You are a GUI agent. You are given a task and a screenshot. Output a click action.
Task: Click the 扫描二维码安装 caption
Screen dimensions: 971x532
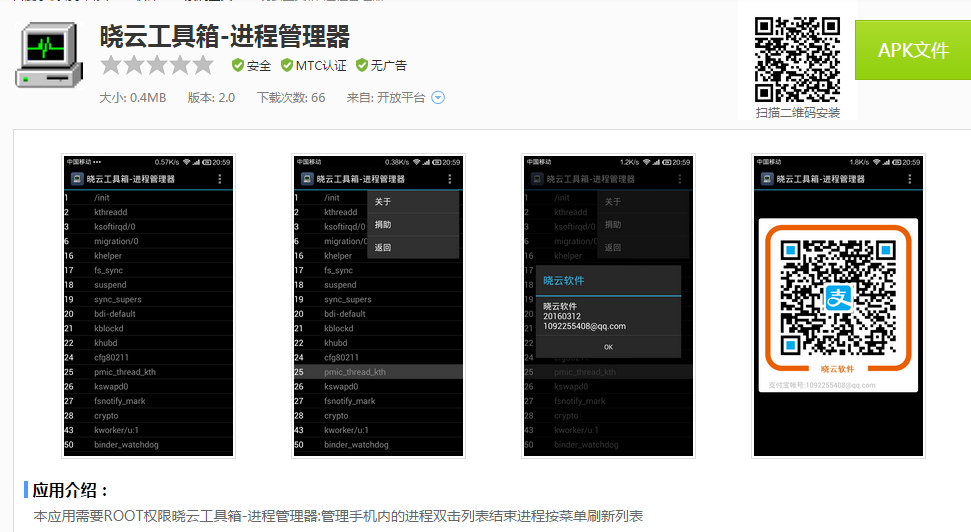tap(798, 113)
